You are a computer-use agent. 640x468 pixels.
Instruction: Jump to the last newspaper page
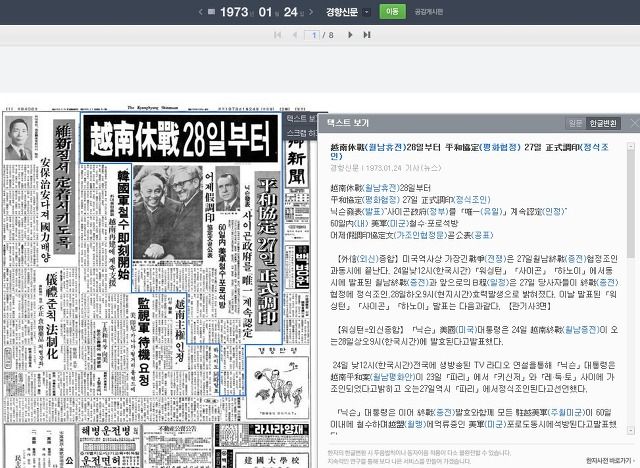(x=367, y=35)
